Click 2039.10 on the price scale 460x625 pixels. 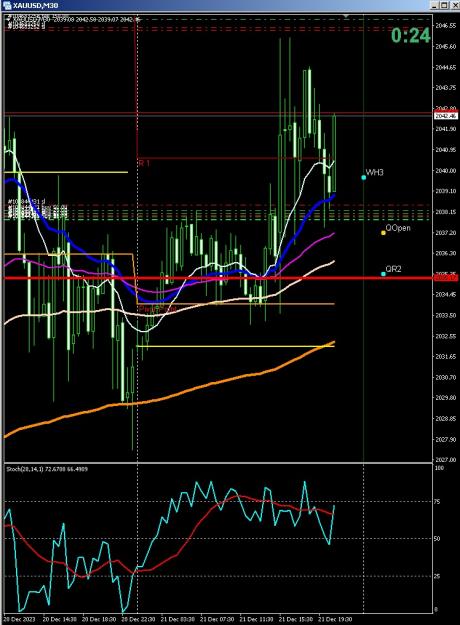pyautogui.click(x=446, y=191)
